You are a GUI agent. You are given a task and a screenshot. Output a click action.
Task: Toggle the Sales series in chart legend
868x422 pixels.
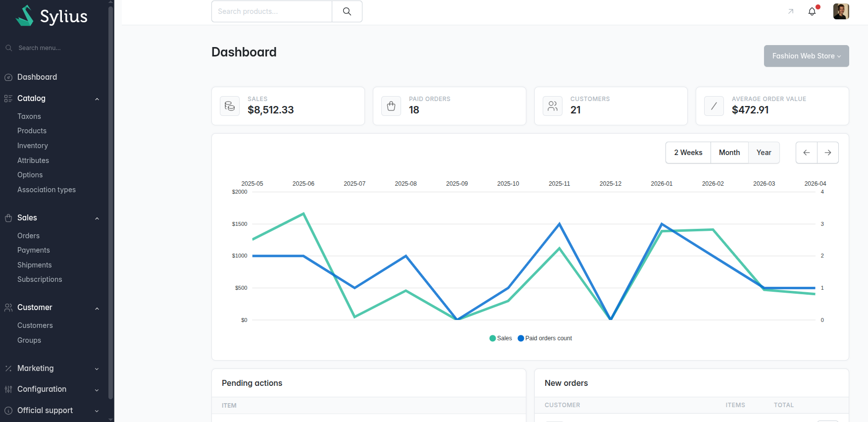(x=501, y=338)
